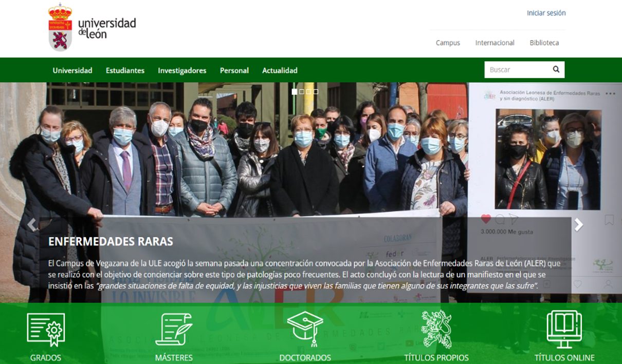This screenshot has height=364, width=622.
Task: Open the Másteres scroll and quill icon
Action: point(174,329)
